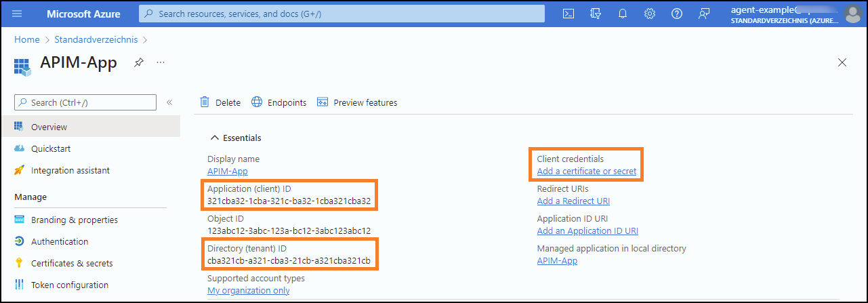
Task: Click the Object ID value 123abc12-3abc-123a-bc12-3abc123abc12
Action: 289,230
